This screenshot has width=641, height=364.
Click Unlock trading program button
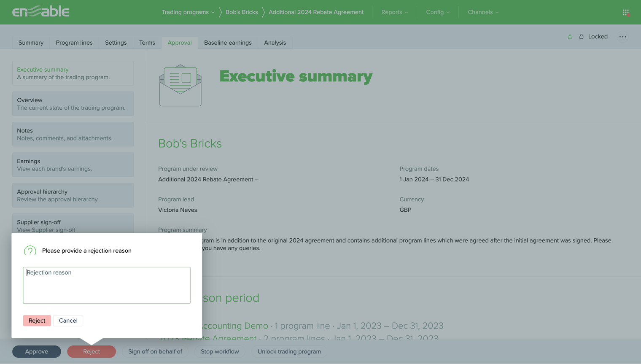pyautogui.click(x=289, y=352)
